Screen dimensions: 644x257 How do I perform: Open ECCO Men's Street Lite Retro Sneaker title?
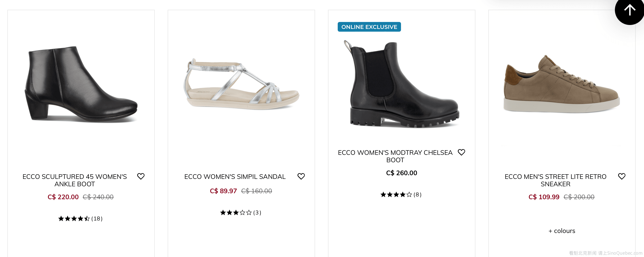click(x=555, y=180)
